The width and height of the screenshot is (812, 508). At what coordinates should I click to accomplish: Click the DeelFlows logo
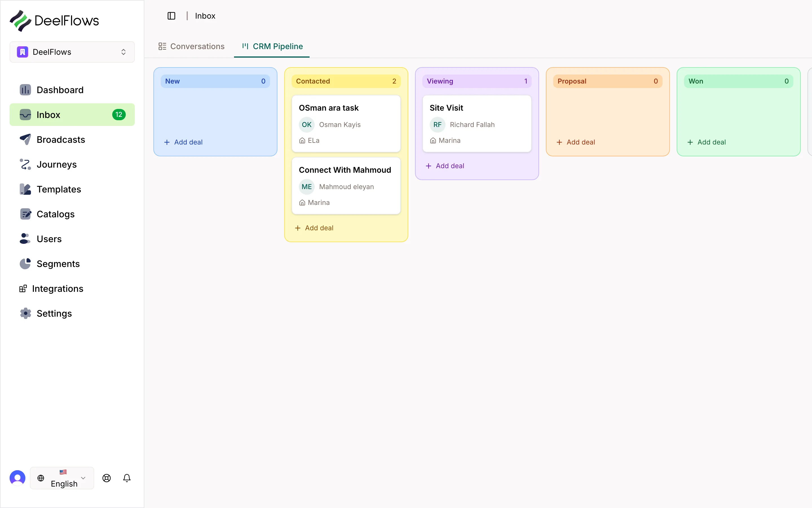(54, 21)
